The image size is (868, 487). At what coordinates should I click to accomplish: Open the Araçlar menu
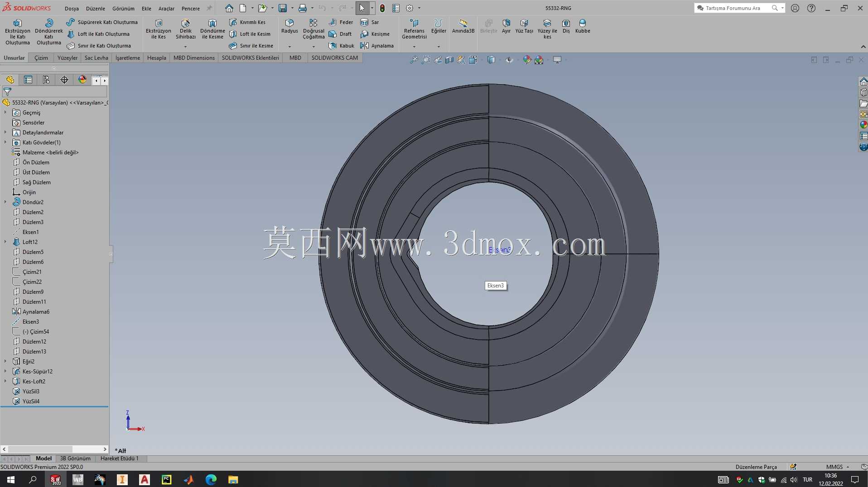coord(166,8)
